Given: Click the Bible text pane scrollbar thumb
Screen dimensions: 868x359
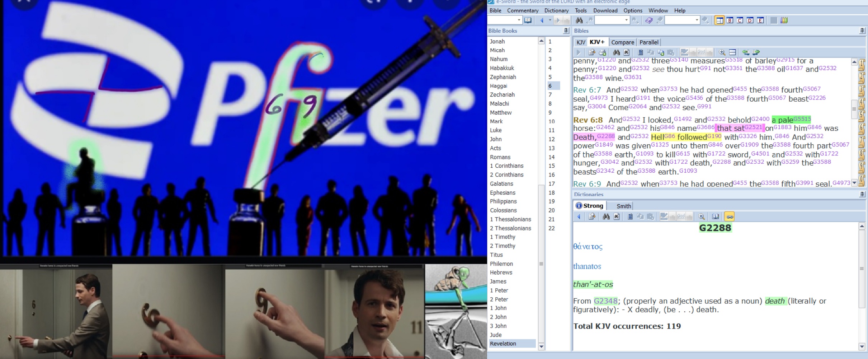Looking at the screenshot, I should tap(854, 109).
